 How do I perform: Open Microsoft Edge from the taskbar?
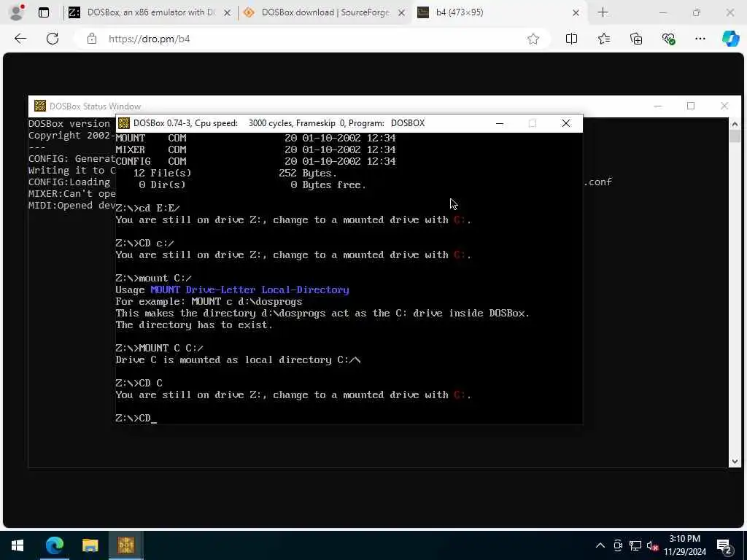[x=54, y=545]
